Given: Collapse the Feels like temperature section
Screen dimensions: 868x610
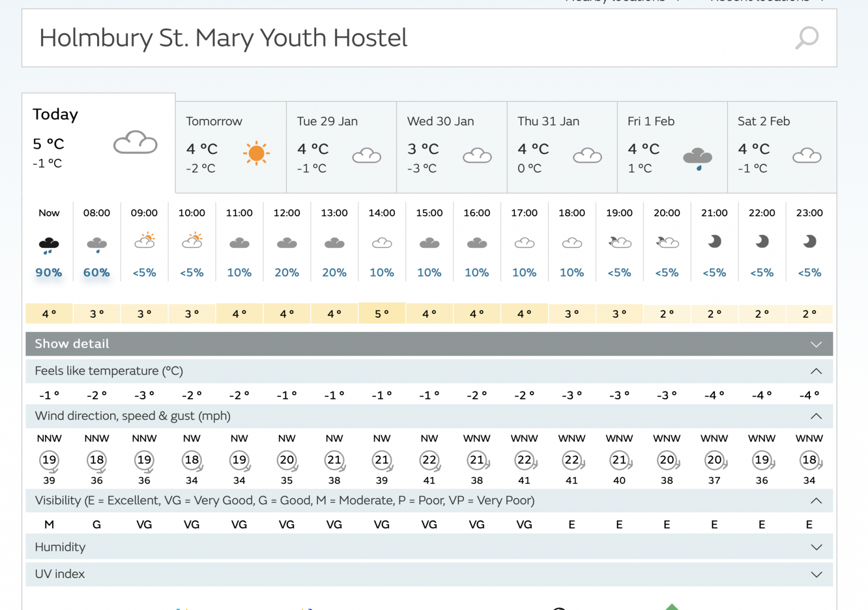Looking at the screenshot, I should (429, 371).
